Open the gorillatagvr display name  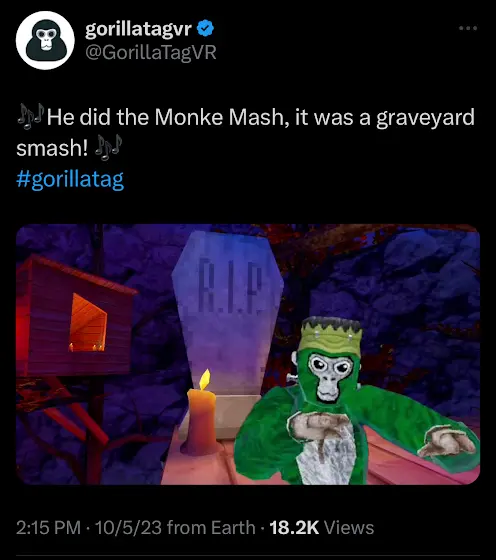coord(139,29)
